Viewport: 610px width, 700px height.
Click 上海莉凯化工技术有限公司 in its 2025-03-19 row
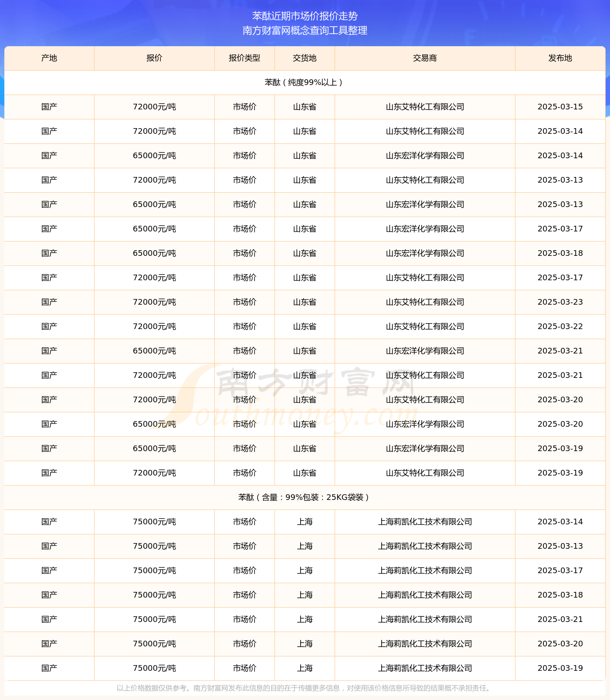425,668
